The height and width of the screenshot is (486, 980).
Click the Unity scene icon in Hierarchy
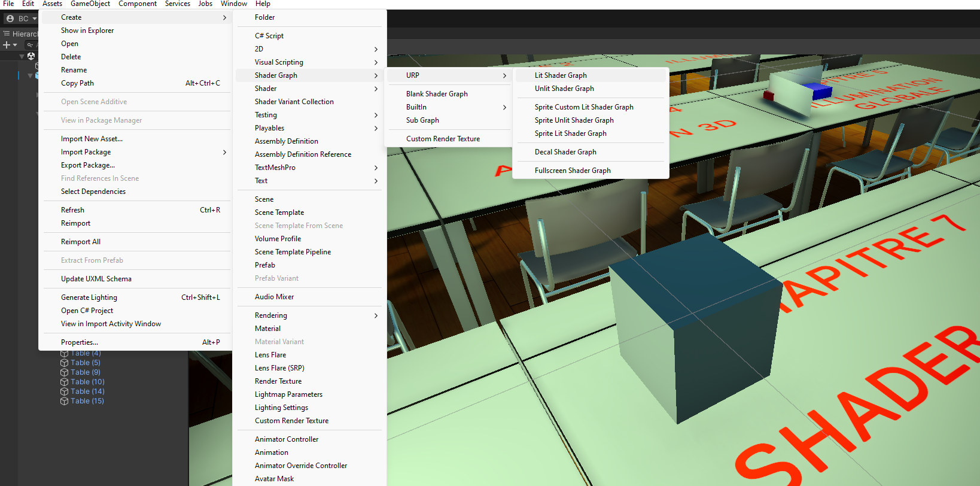pyautogui.click(x=31, y=56)
